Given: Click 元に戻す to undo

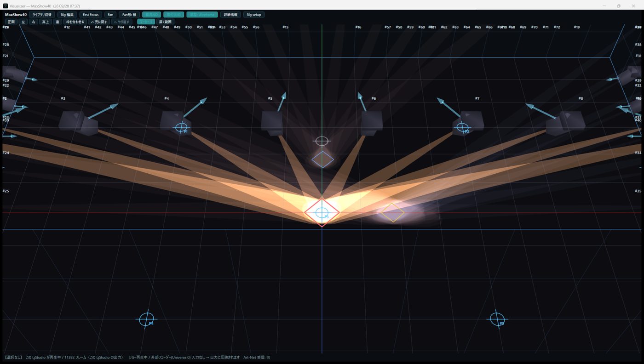Looking at the screenshot, I should (99, 22).
